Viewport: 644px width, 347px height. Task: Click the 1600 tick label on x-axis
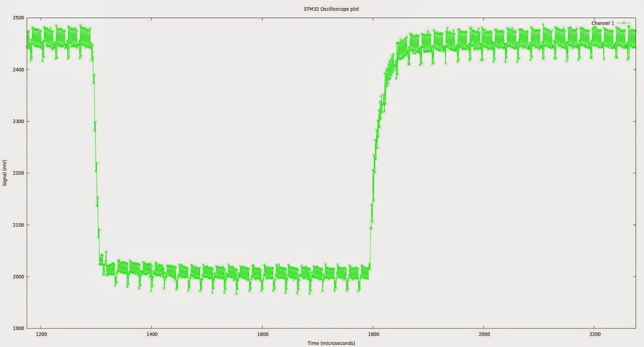pos(262,334)
